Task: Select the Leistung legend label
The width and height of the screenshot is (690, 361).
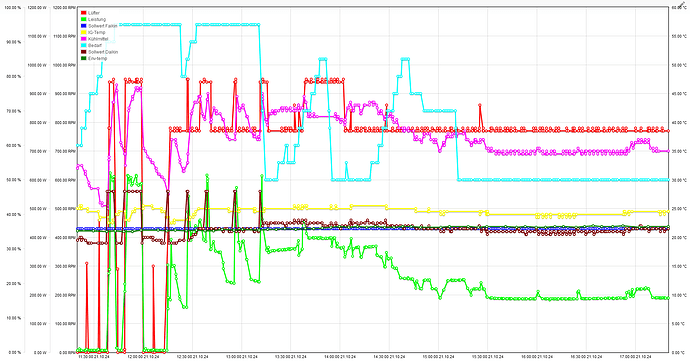Action: (x=97, y=19)
